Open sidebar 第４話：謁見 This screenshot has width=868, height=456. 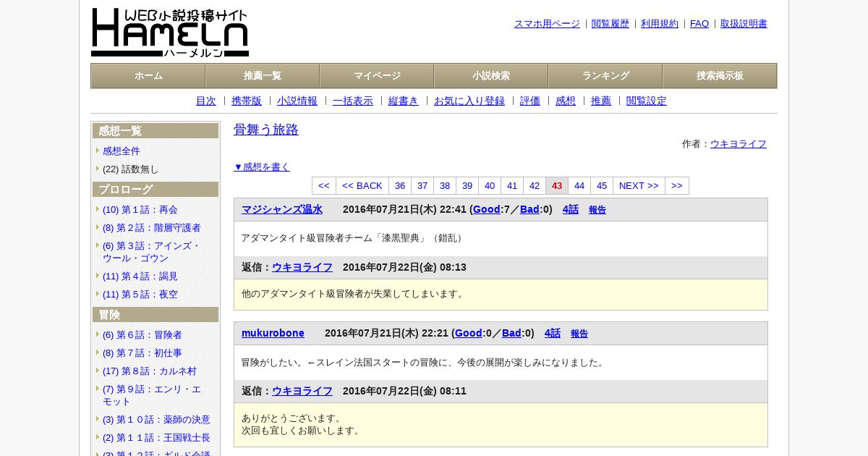[140, 276]
